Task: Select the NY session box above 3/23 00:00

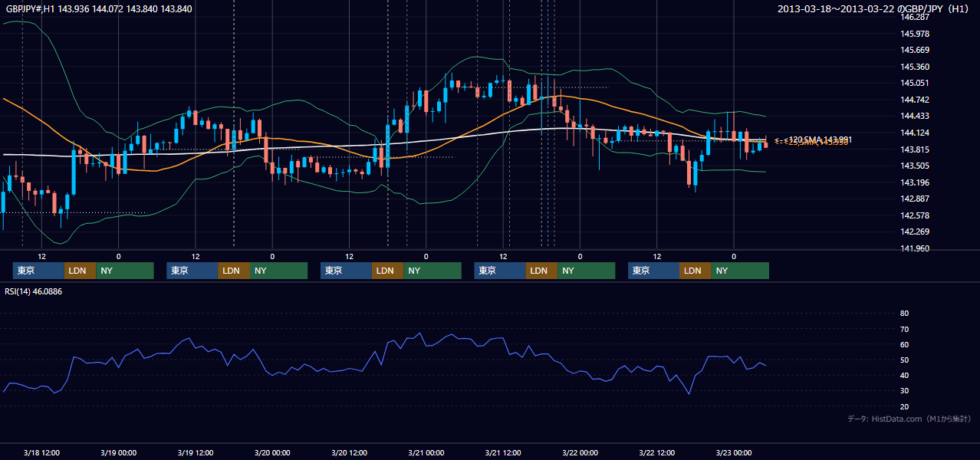Action: coord(740,271)
